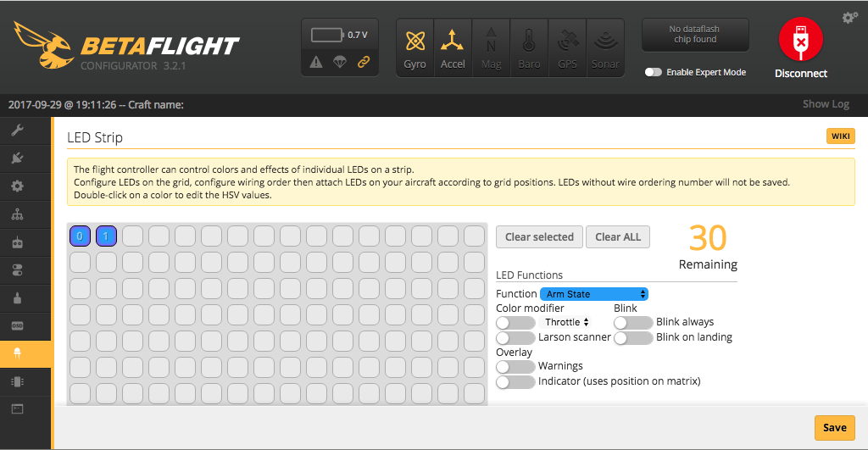The width and height of the screenshot is (868, 450).
Task: Click the orange link status icon
Action: (x=364, y=62)
